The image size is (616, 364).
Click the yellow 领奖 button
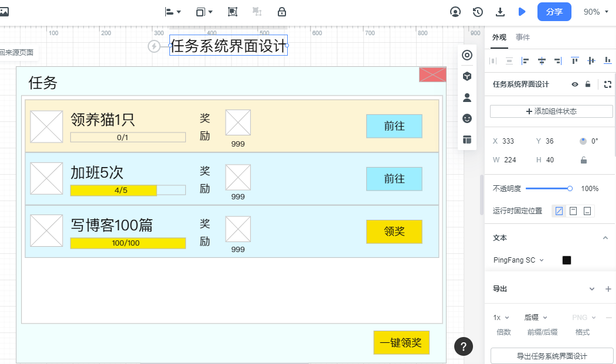click(394, 232)
